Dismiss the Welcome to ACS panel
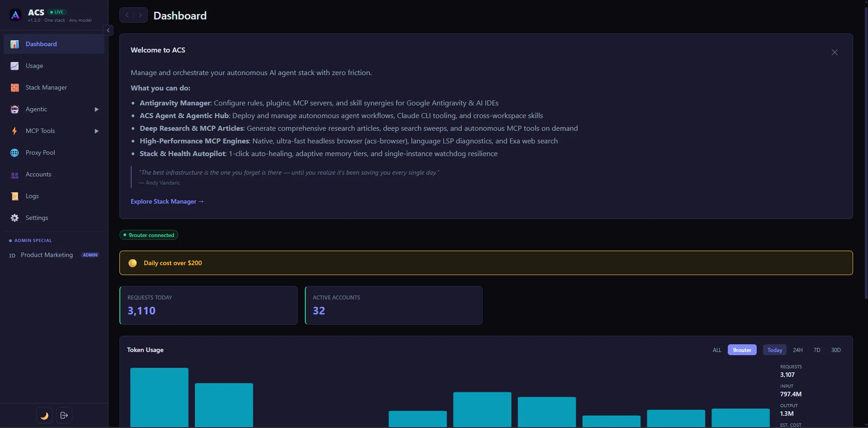The height and width of the screenshot is (428, 868). [835, 52]
